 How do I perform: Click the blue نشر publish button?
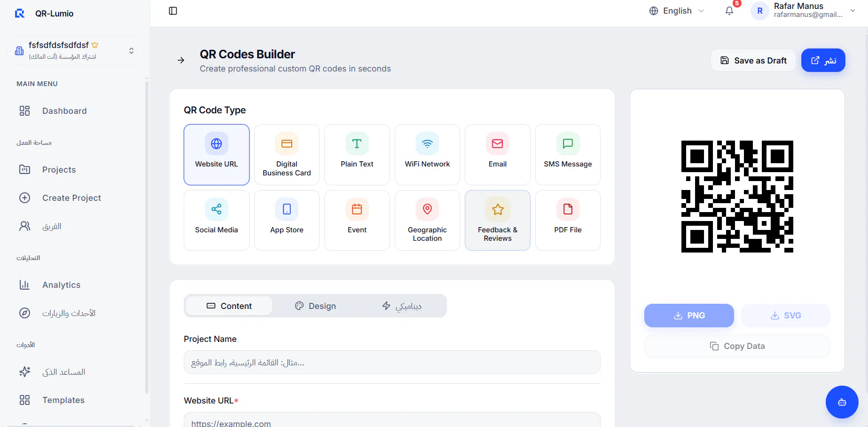click(823, 60)
